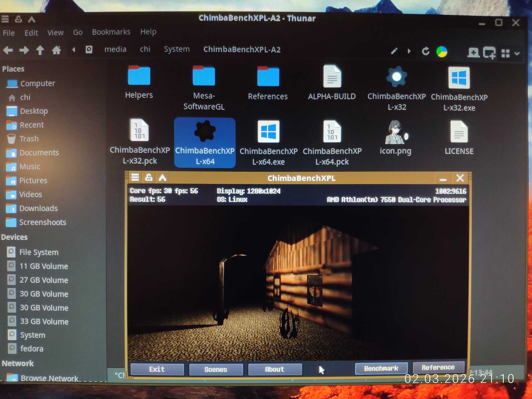Click the up-arrow shade icon in Thunar's title bar
Viewport: 532px width, 399px height.
(32, 19)
